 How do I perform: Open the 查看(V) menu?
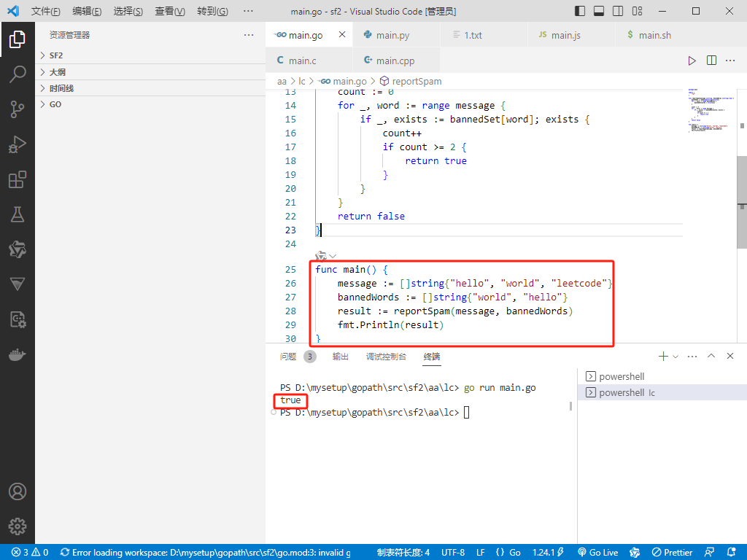[x=170, y=11]
